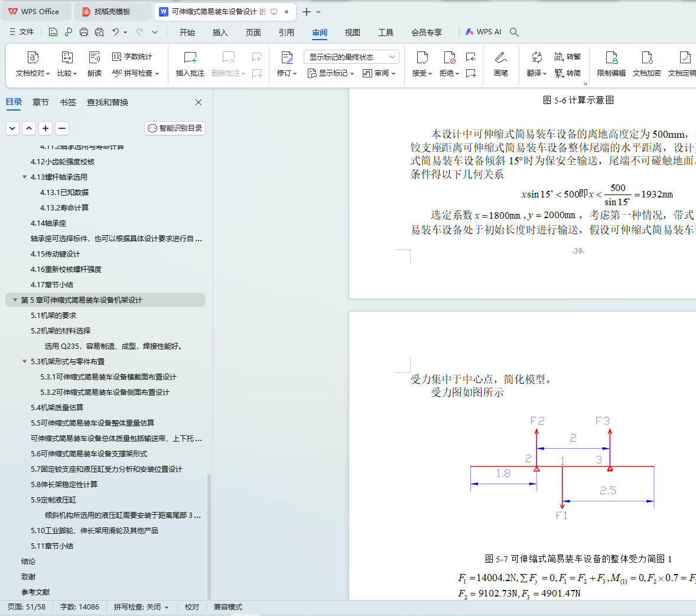Open the 视图 ribbon tab
Viewport: 696px width, 616px height.
tap(353, 32)
